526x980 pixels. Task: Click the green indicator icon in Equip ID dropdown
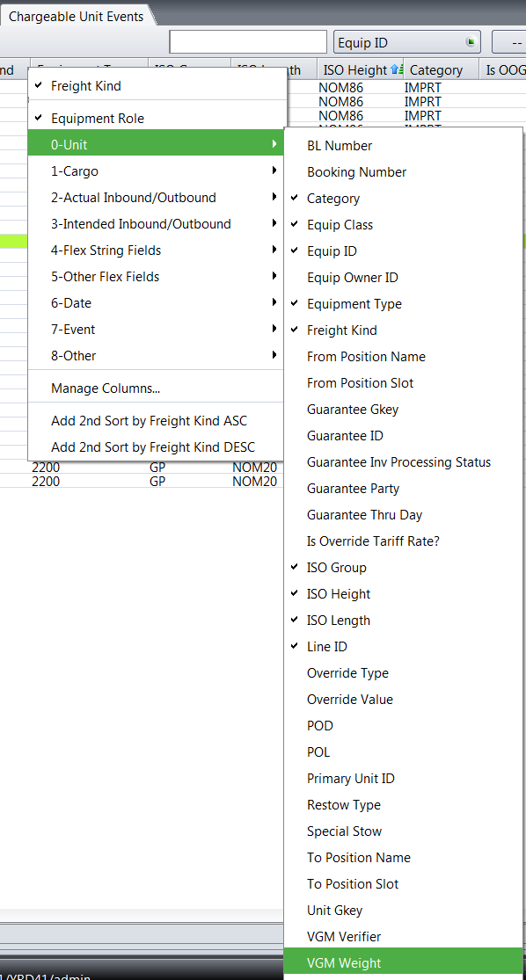coord(471,42)
